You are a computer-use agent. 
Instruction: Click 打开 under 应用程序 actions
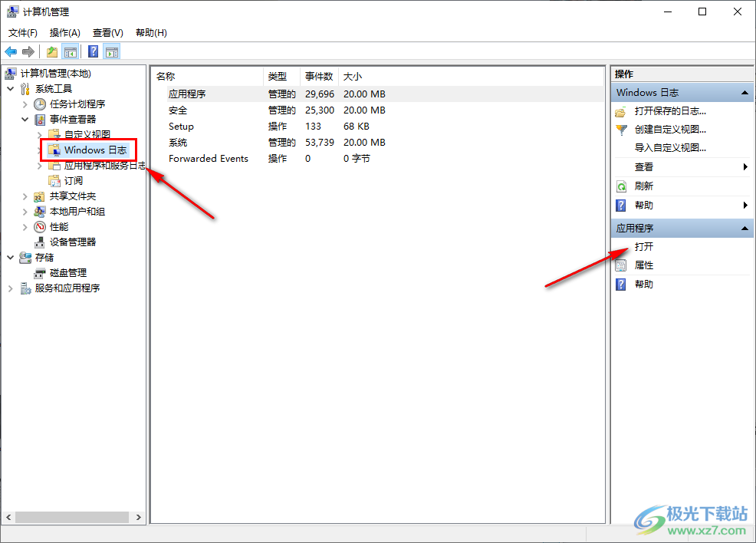(643, 247)
